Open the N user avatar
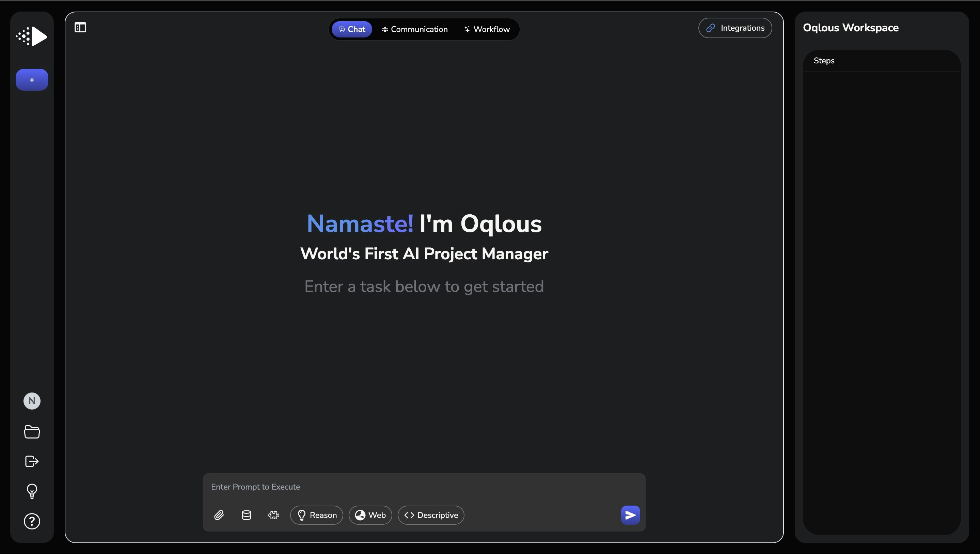Viewport: 980px width, 554px height. click(32, 401)
